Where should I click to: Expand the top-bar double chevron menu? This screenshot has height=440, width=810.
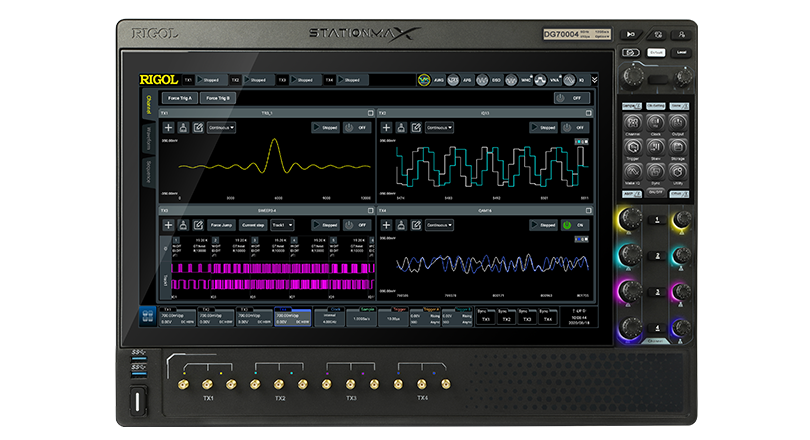[x=595, y=79]
